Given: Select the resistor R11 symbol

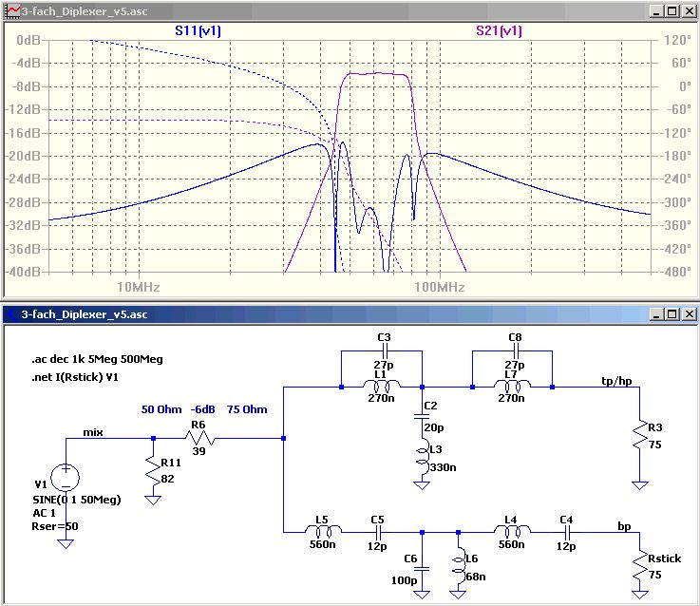Looking at the screenshot, I should coord(154,467).
